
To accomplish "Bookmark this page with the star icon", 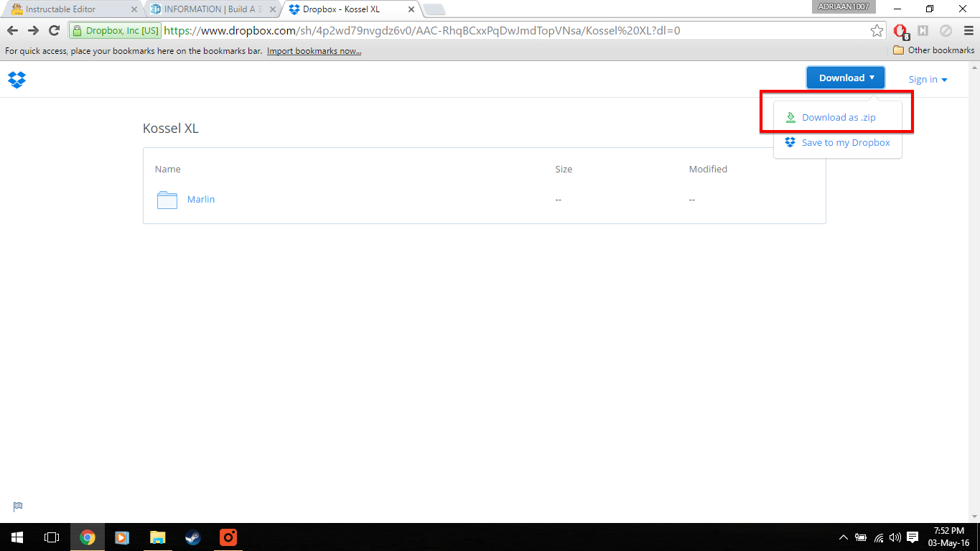I will click(x=877, y=31).
